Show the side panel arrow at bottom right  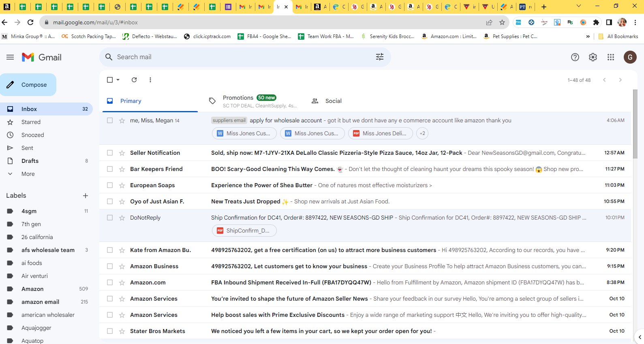click(x=640, y=337)
